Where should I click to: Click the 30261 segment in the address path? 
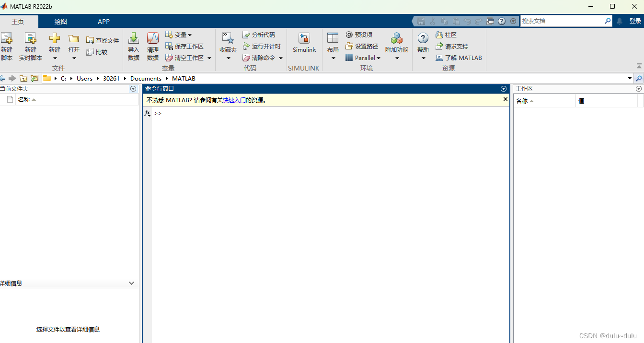click(111, 78)
